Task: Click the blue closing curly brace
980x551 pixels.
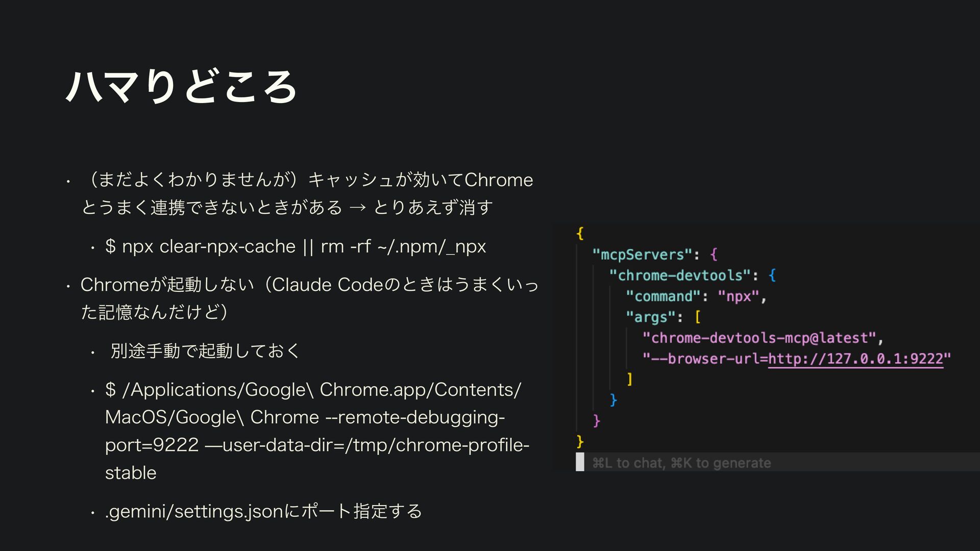Action: click(x=614, y=399)
